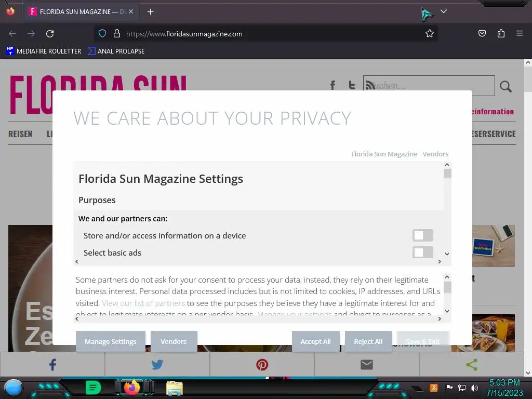Follow the View our list of partners link
This screenshot has width=532, height=399.
point(143,303)
